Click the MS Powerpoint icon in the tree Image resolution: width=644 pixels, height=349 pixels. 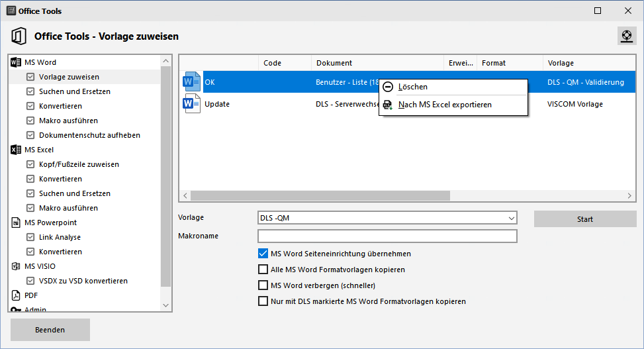pos(16,223)
